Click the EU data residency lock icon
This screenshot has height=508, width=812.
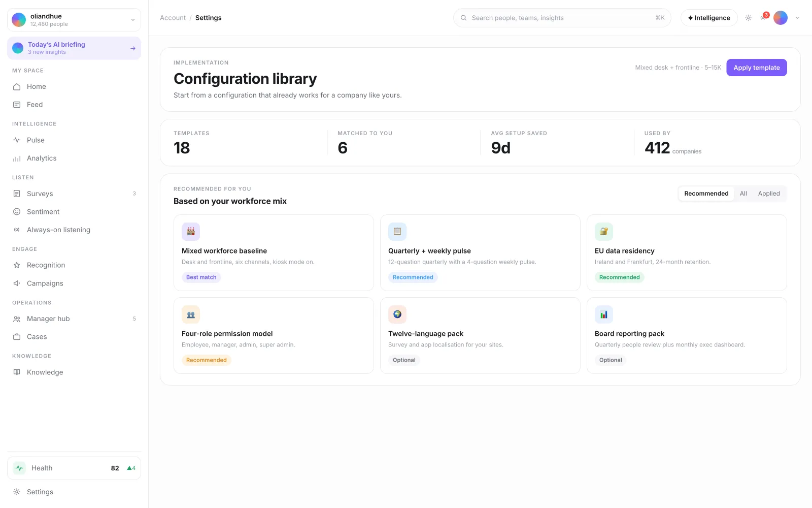click(604, 232)
